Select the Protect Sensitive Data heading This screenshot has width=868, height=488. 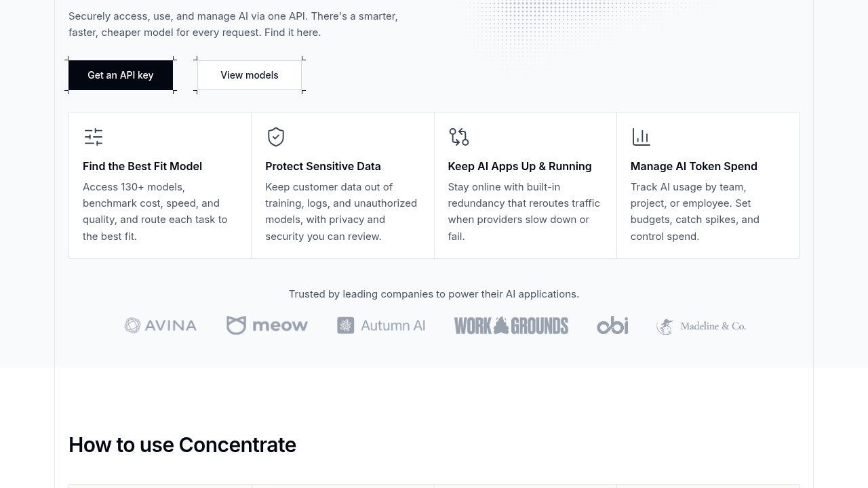tap(323, 166)
